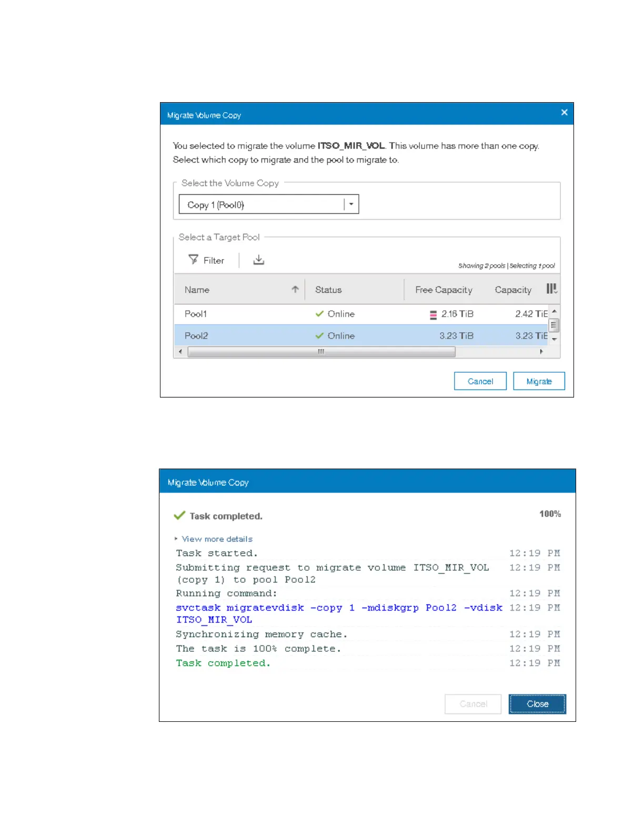Click the 2.16 TiB free capacity value

(x=457, y=314)
